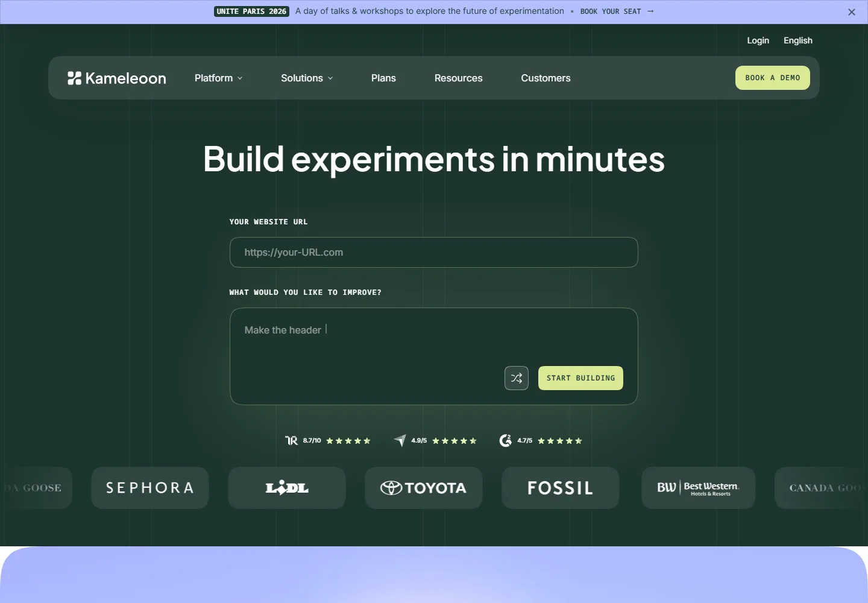The width and height of the screenshot is (868, 603).
Task: Go to the Customers page
Action: click(x=546, y=78)
